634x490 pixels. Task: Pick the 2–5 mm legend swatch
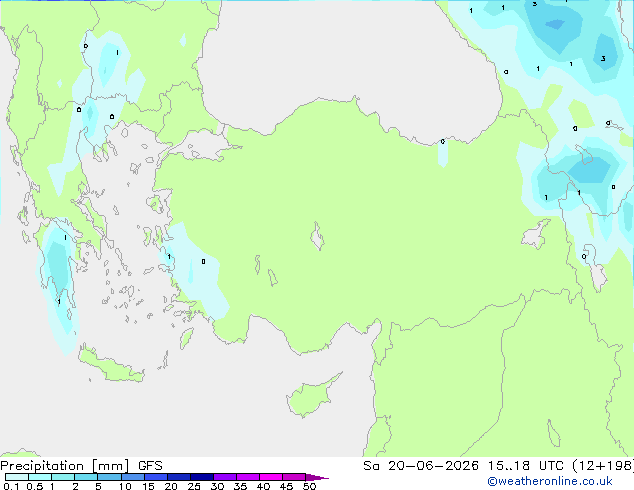(x=86, y=477)
